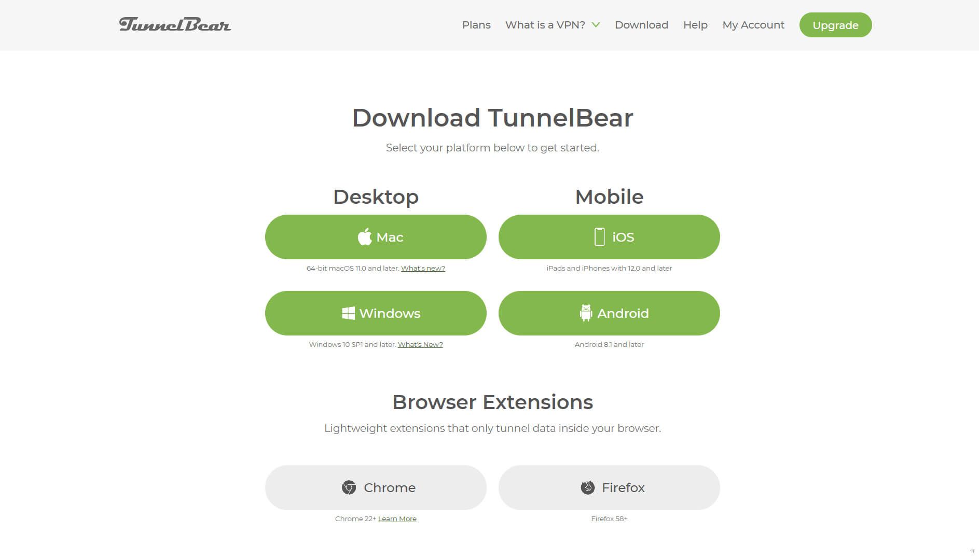Open the Mac What's new? link
The height and width of the screenshot is (560, 979).
(423, 268)
